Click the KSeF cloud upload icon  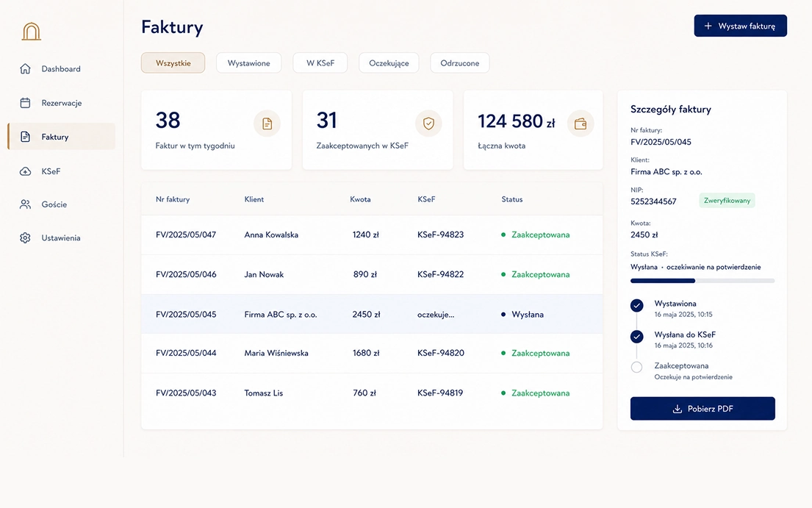[26, 171]
